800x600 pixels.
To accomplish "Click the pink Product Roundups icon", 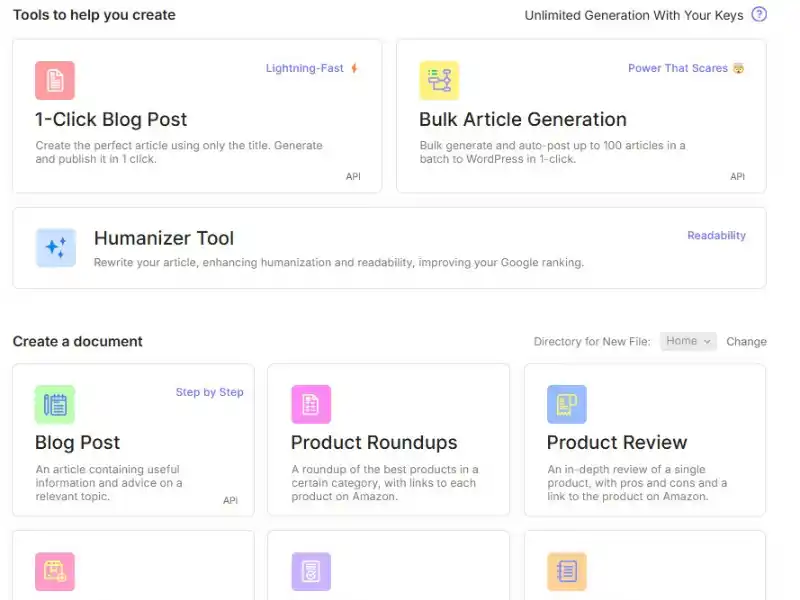I will click(x=311, y=404).
